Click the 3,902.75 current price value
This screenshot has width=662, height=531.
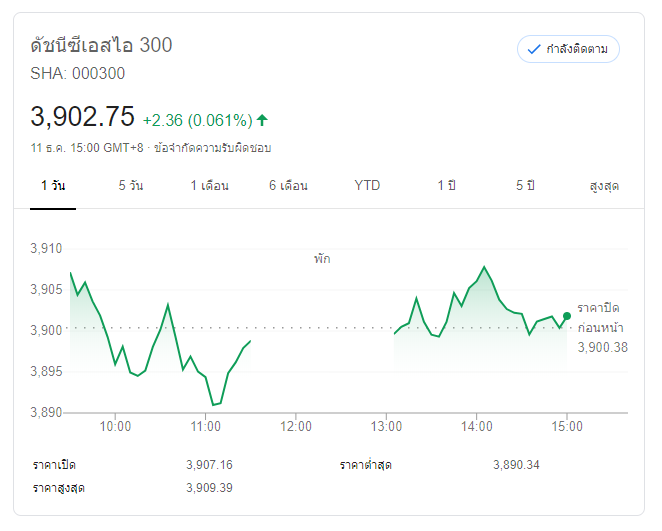pyautogui.click(x=82, y=117)
